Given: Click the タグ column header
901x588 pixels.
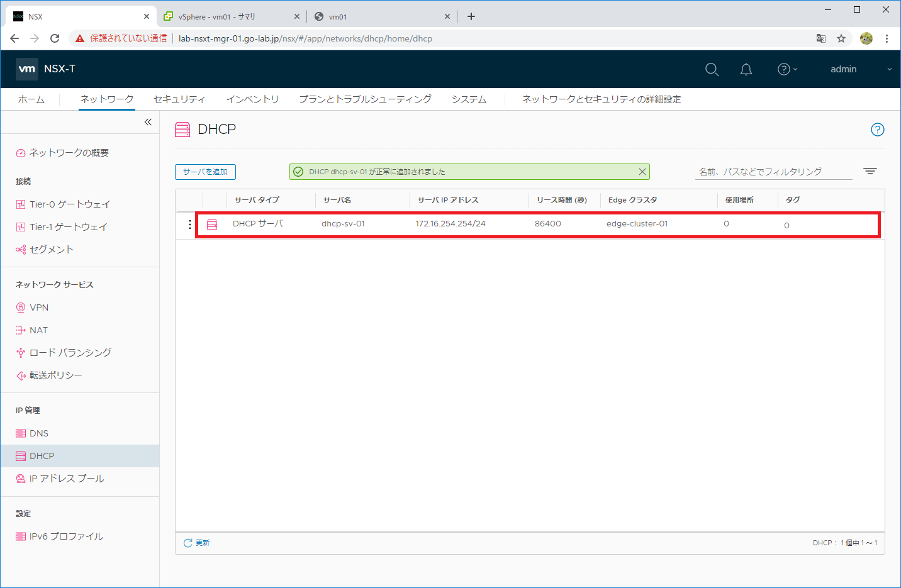Looking at the screenshot, I should point(793,200).
